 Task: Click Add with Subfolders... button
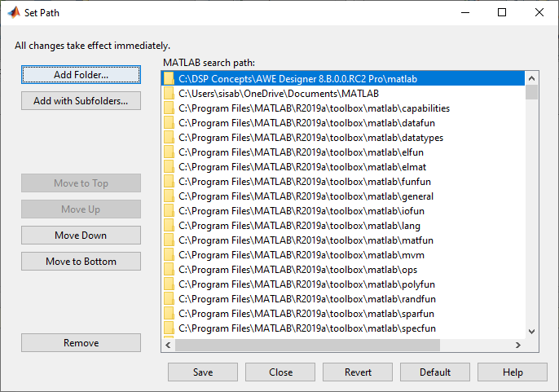pyautogui.click(x=81, y=101)
